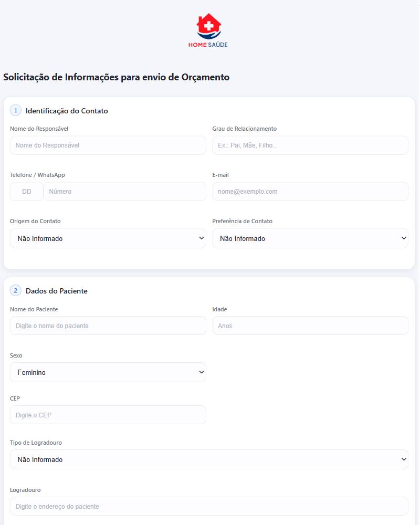Viewport: 420px width, 525px height.
Task: Click the 'Preferência de Contato' label
Action: point(242,221)
